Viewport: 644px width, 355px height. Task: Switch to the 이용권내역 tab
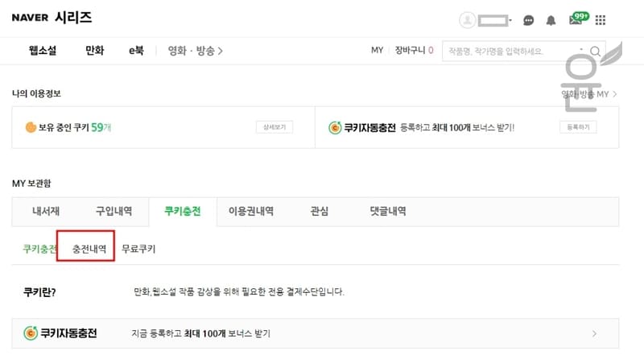(251, 211)
